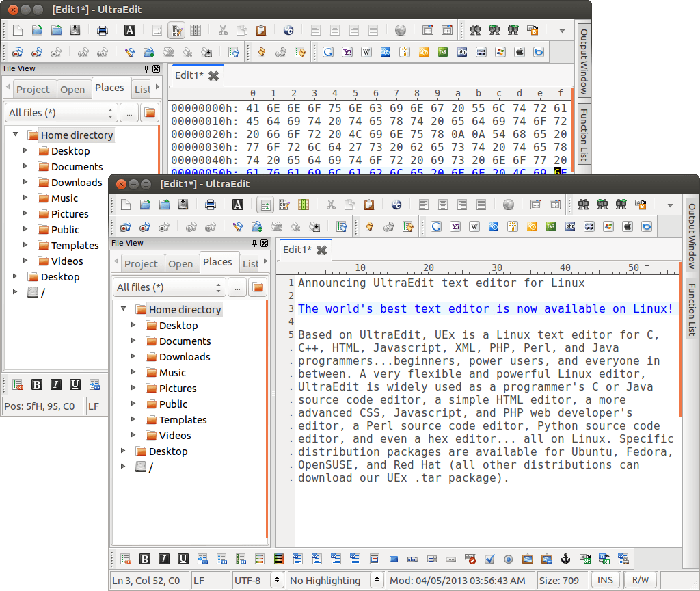Screen dimensions: 700x591
Task: Search Wikipedia via front window 'W' icon
Action: (474, 226)
